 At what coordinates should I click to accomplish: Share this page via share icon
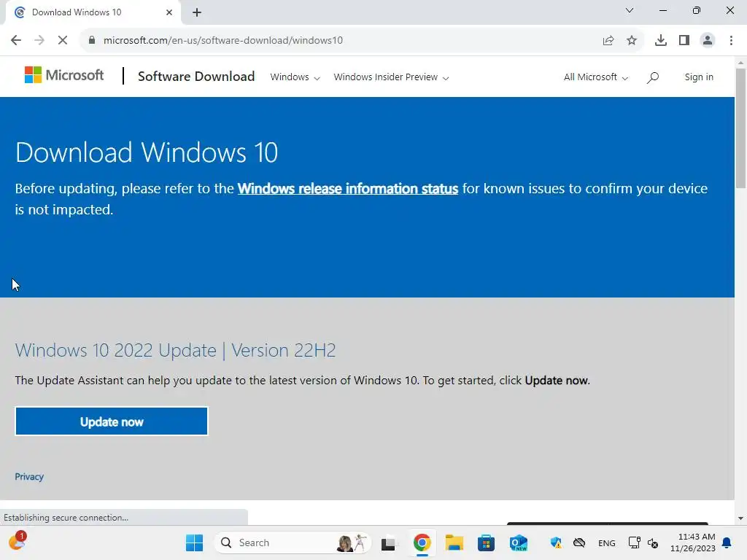click(608, 40)
